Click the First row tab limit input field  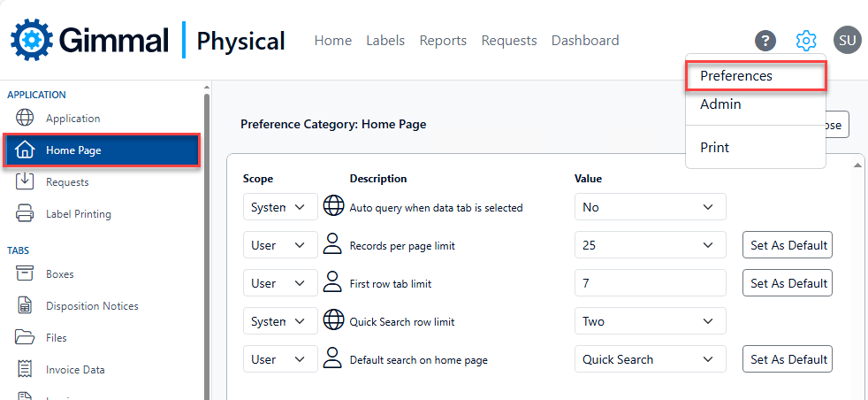point(650,283)
